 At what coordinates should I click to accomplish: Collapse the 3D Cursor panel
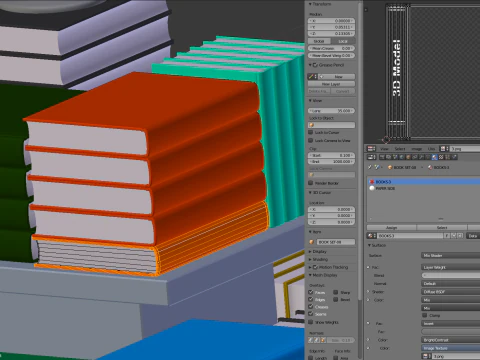click(x=310, y=193)
